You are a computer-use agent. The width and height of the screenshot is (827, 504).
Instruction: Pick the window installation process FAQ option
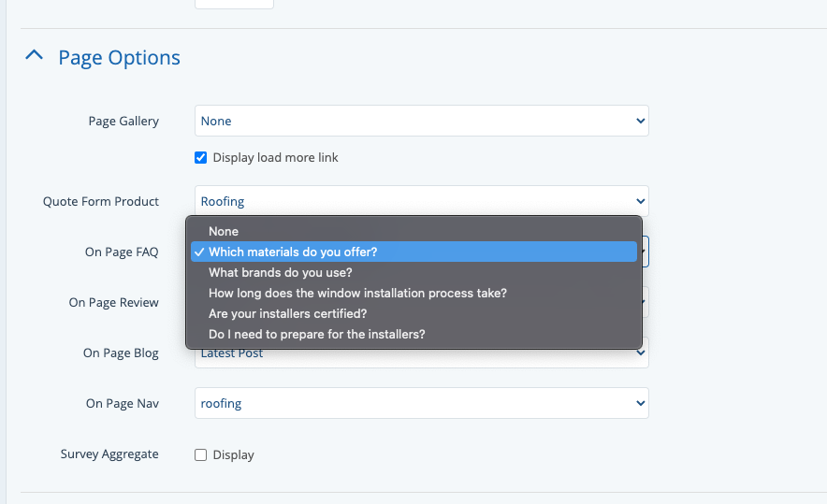(x=357, y=293)
